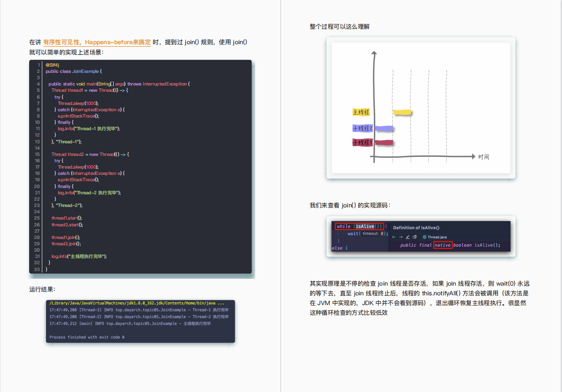
Task: Click the 'Definition of isAlive()' popup title
Action: (x=416, y=228)
